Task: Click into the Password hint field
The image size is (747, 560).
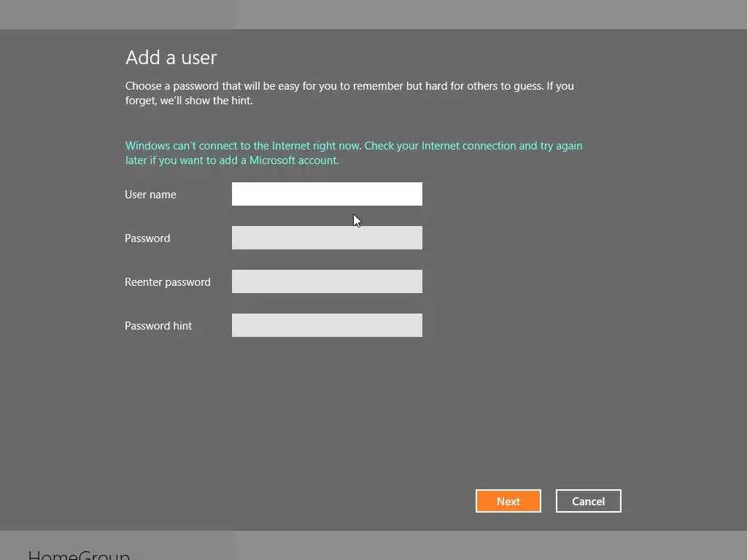Action: [x=327, y=325]
